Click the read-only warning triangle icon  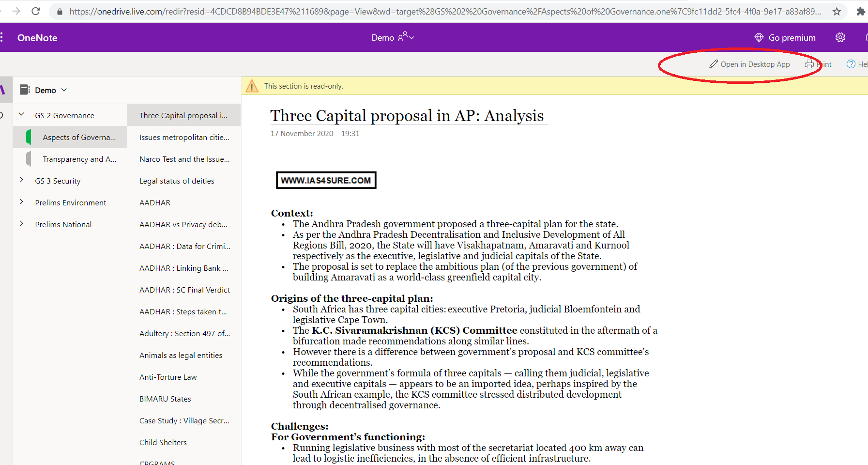(252, 86)
